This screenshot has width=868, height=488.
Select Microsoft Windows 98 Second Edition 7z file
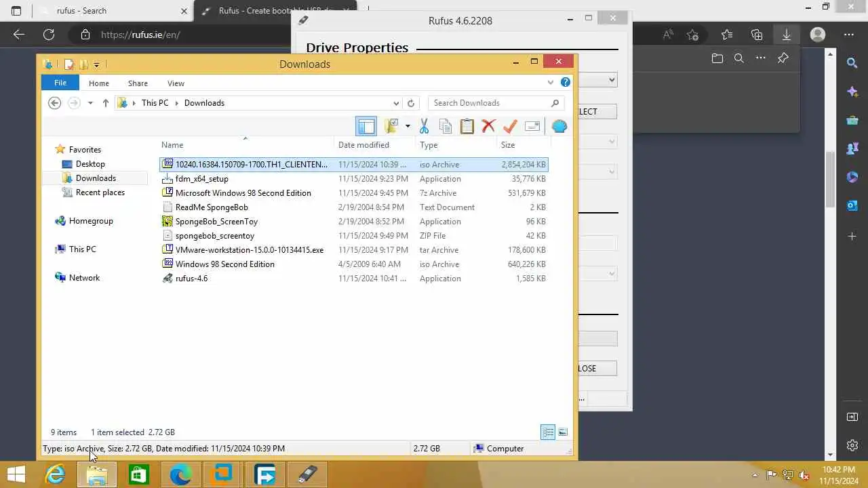click(x=353, y=193)
